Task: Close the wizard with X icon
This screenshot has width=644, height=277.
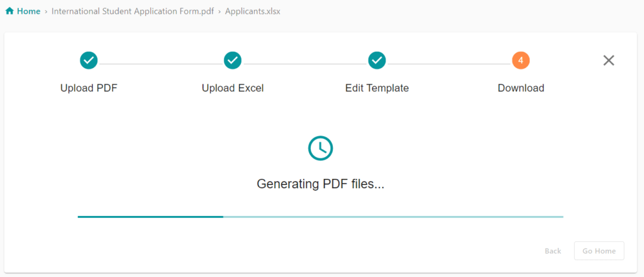Action: [x=609, y=60]
